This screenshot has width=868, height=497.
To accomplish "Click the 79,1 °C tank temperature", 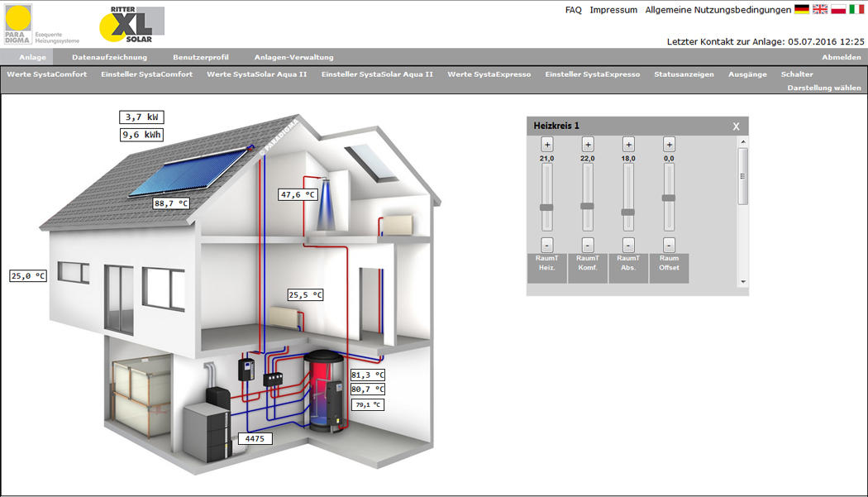I will [368, 405].
